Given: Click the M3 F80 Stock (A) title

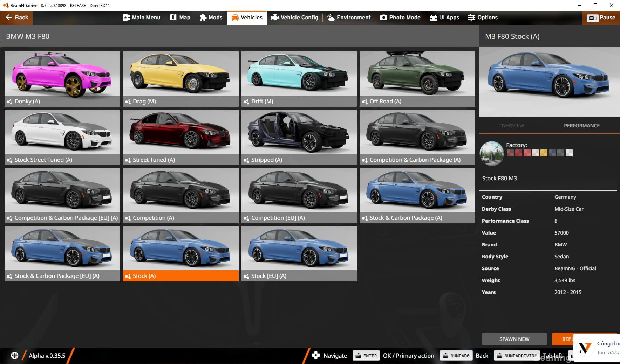Looking at the screenshot, I should tap(512, 36).
